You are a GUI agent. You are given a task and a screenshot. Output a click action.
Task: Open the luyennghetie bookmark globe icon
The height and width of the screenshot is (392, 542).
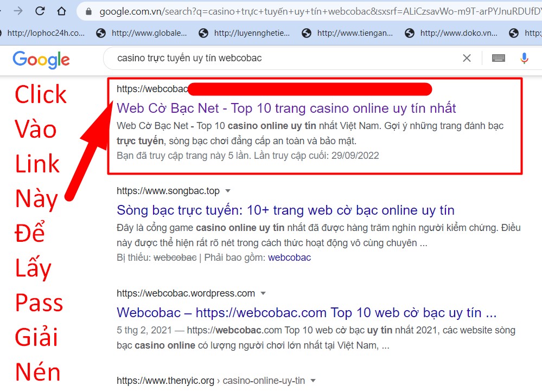(203, 33)
